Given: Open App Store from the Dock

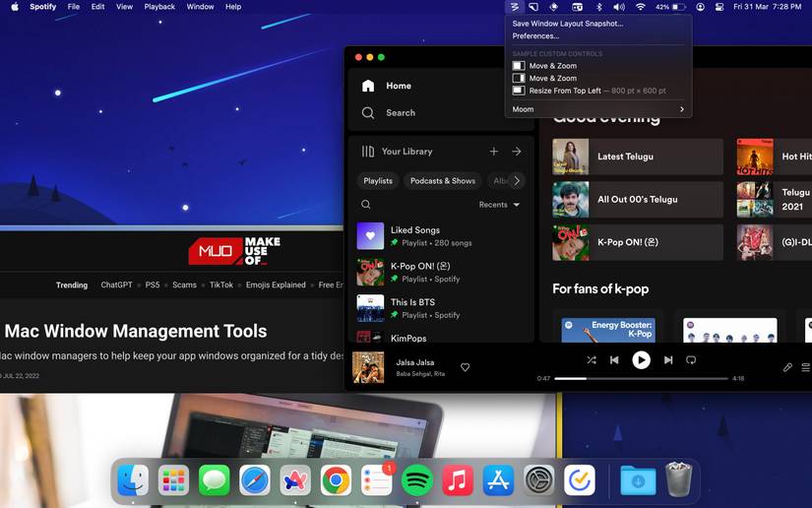Looking at the screenshot, I should [498, 480].
